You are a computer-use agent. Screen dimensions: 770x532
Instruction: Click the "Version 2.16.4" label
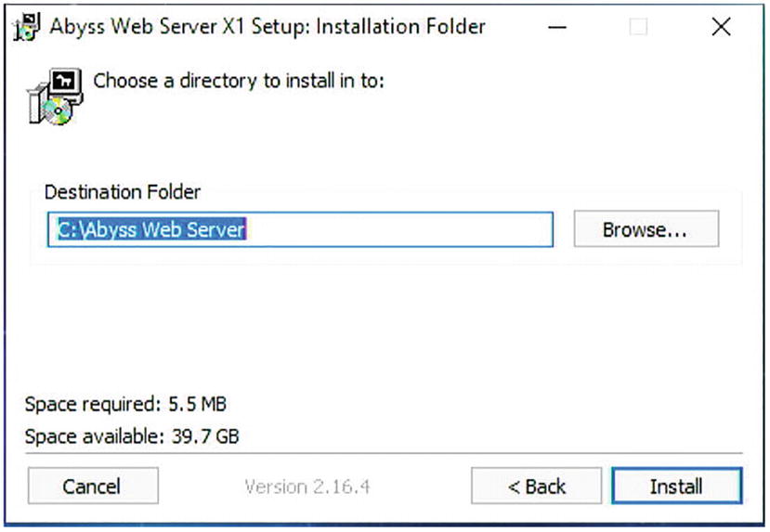click(x=307, y=486)
